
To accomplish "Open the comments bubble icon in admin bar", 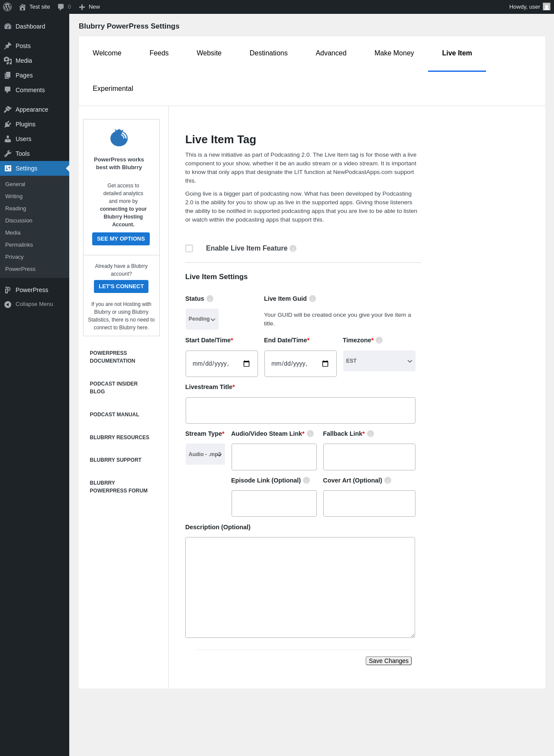I will (61, 7).
